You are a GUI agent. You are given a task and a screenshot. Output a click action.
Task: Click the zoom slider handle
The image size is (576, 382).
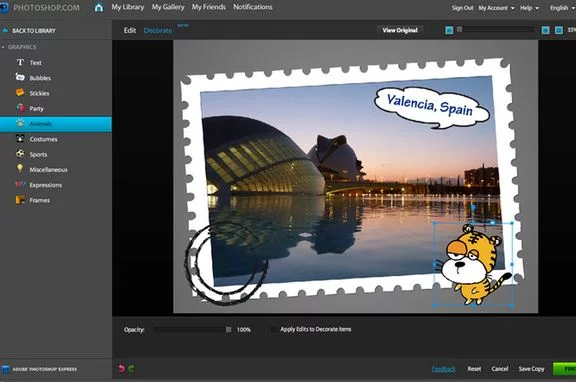point(459,29)
